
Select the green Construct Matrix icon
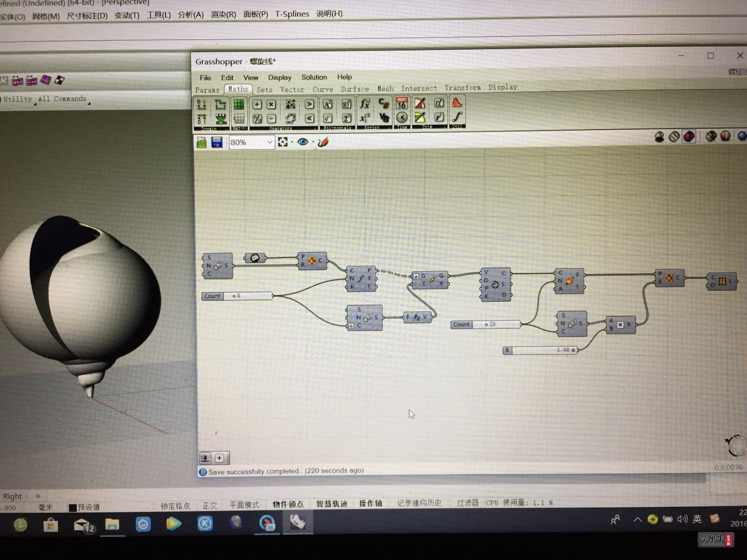point(239,104)
